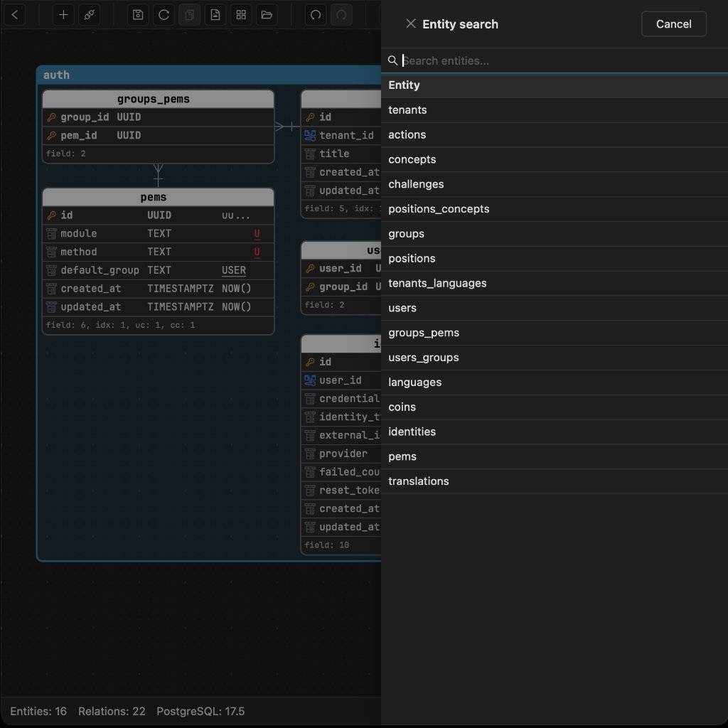
Task: Click the key icon beside group_id in groups_pems
Action: click(x=51, y=117)
